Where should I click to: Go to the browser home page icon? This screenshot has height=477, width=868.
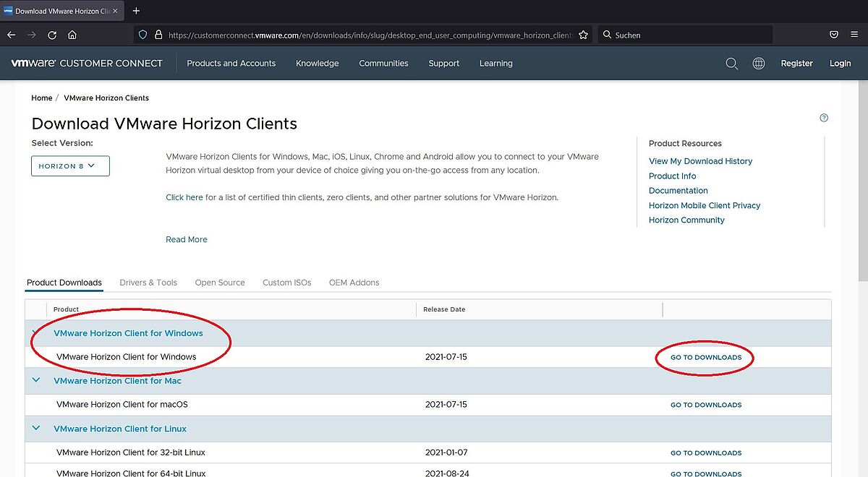pyautogui.click(x=72, y=35)
